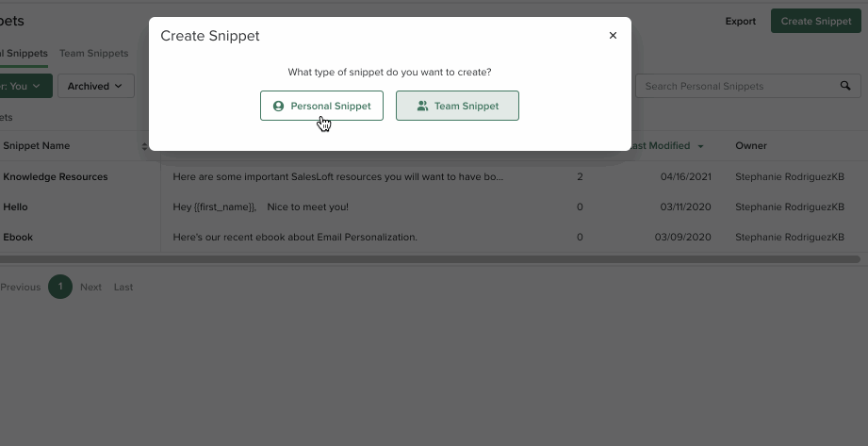Click the person icon in Personal Snippet

(278, 107)
